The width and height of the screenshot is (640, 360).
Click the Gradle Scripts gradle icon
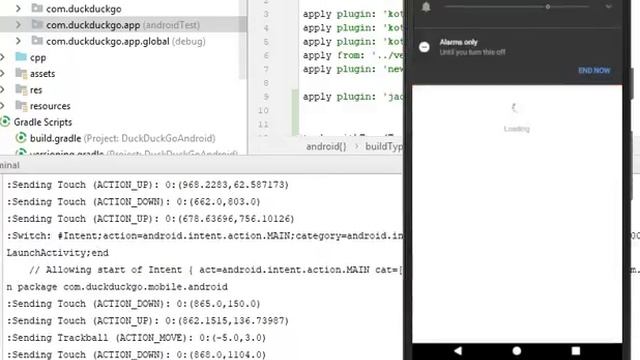[x=5, y=122]
